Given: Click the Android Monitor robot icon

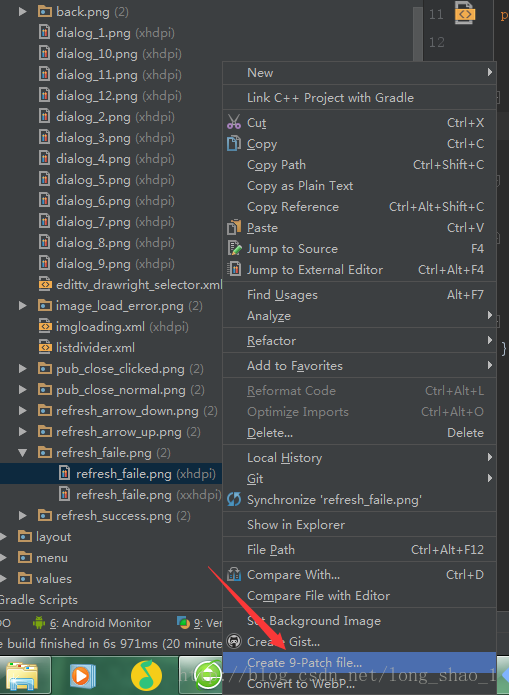Looking at the screenshot, I should click(x=39, y=622).
